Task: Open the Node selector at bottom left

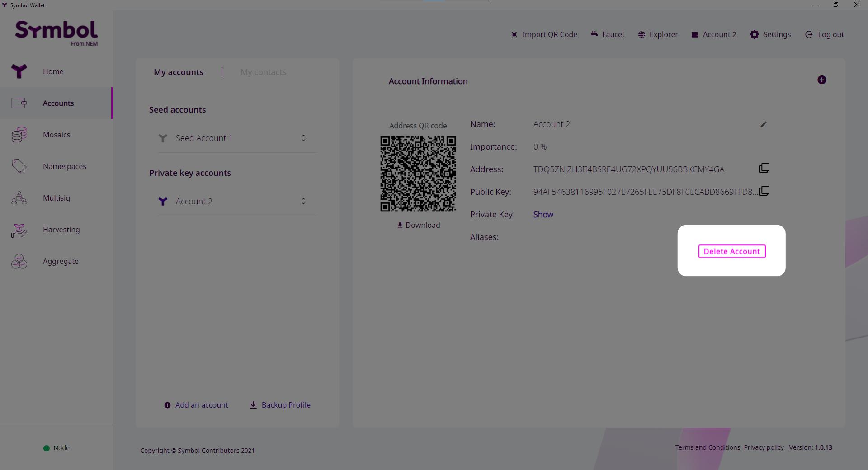Action: 57,448
